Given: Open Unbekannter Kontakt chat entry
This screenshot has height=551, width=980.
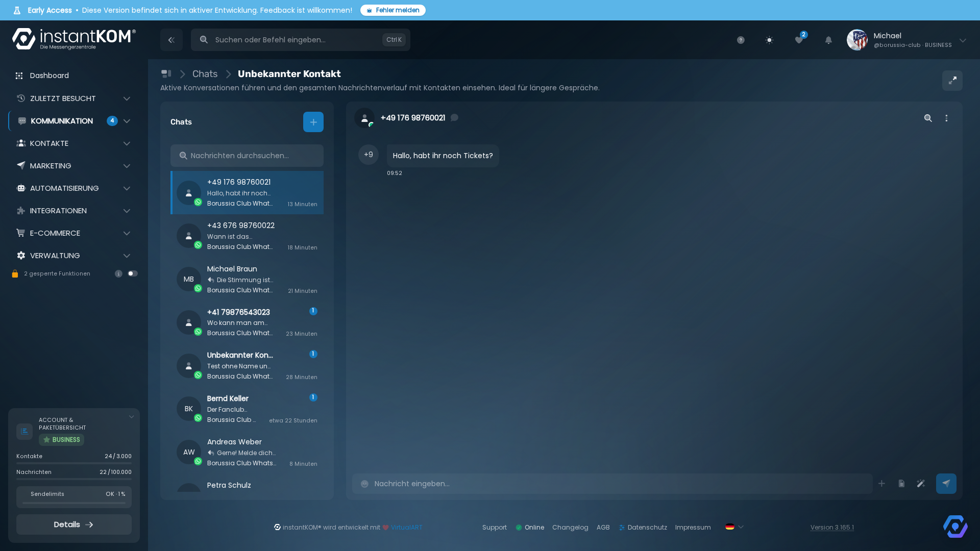Looking at the screenshot, I should (x=247, y=366).
